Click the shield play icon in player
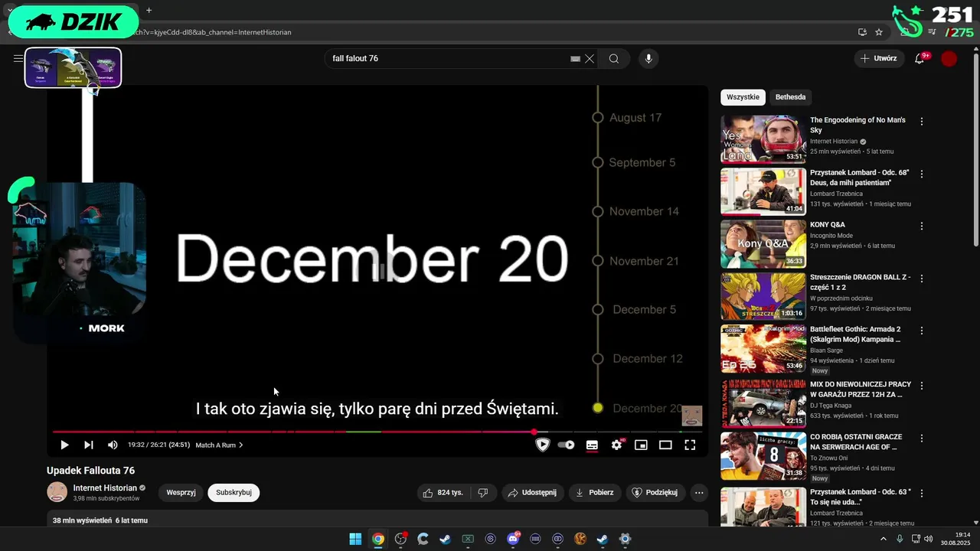 (543, 445)
